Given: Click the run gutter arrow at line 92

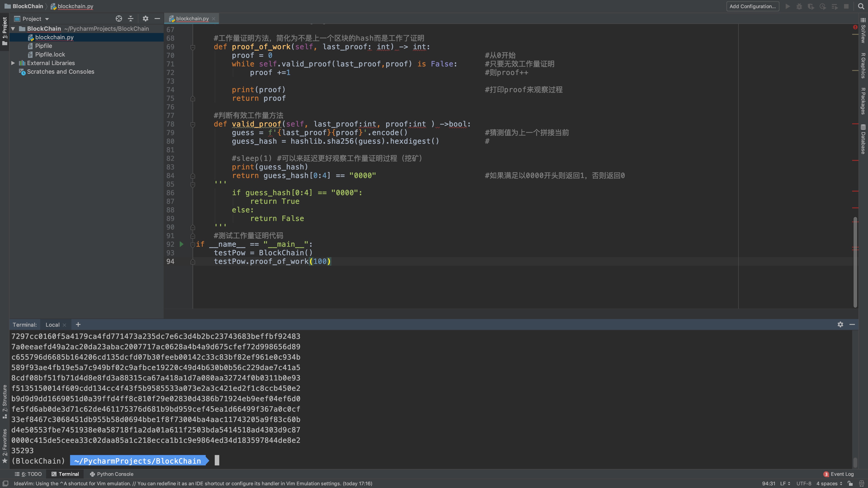Looking at the screenshot, I should (x=181, y=244).
